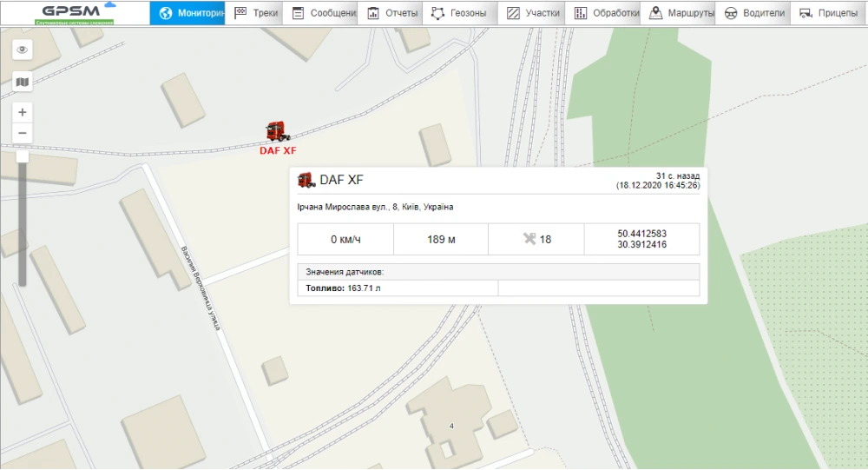Open the Маршруты tab

click(x=681, y=13)
